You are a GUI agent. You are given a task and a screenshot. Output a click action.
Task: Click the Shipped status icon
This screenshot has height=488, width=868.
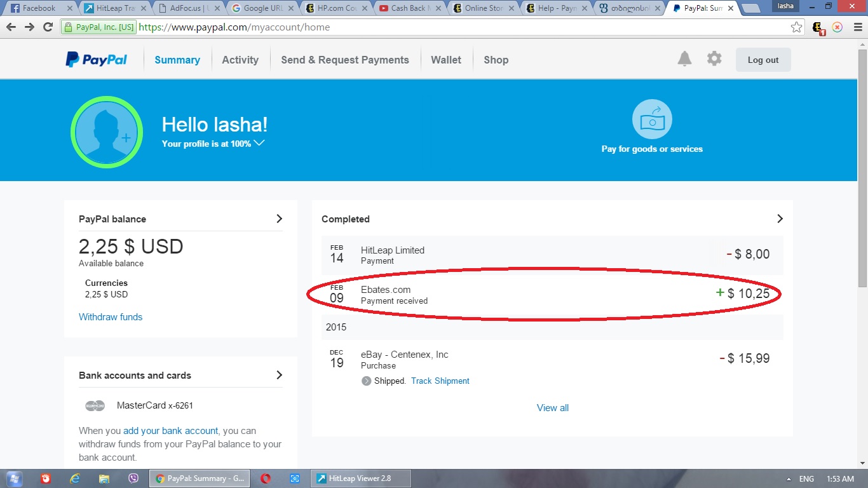pos(367,381)
